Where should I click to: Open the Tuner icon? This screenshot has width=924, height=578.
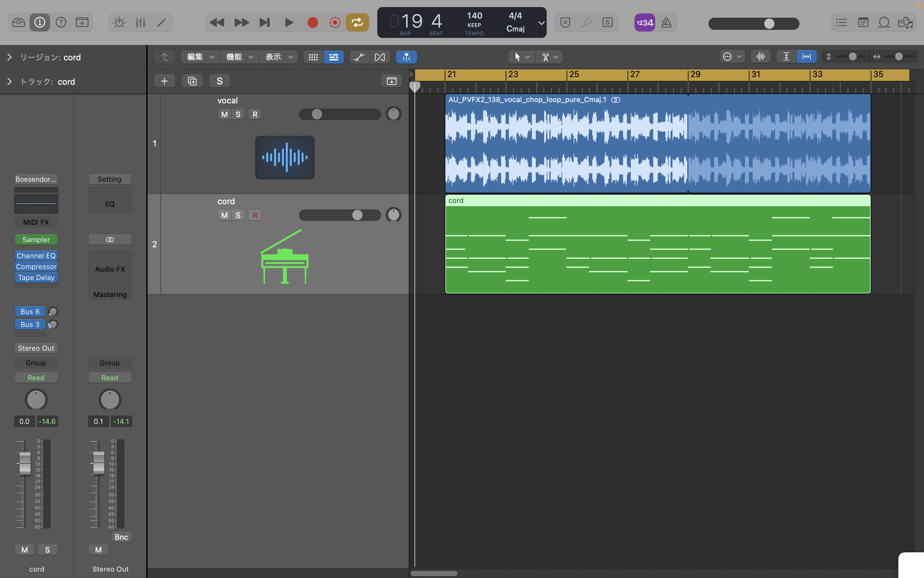(586, 22)
